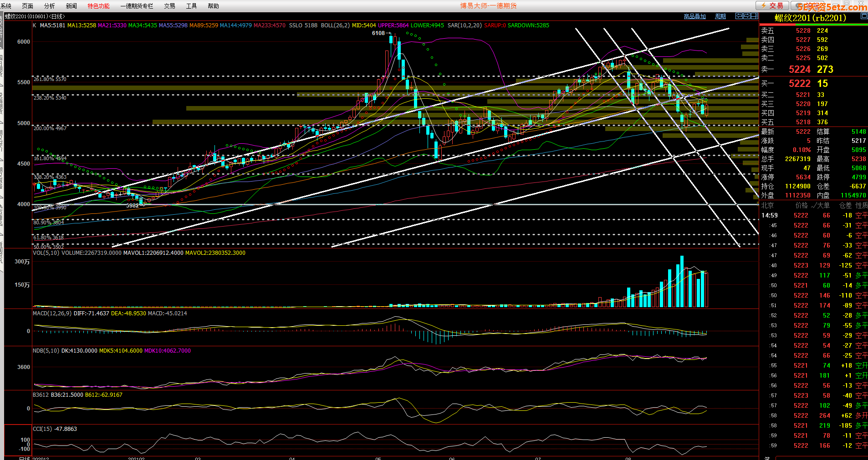This screenshot has height=460, width=868.
Task: Open the 系统 menu
Action: pyautogui.click(x=6, y=6)
